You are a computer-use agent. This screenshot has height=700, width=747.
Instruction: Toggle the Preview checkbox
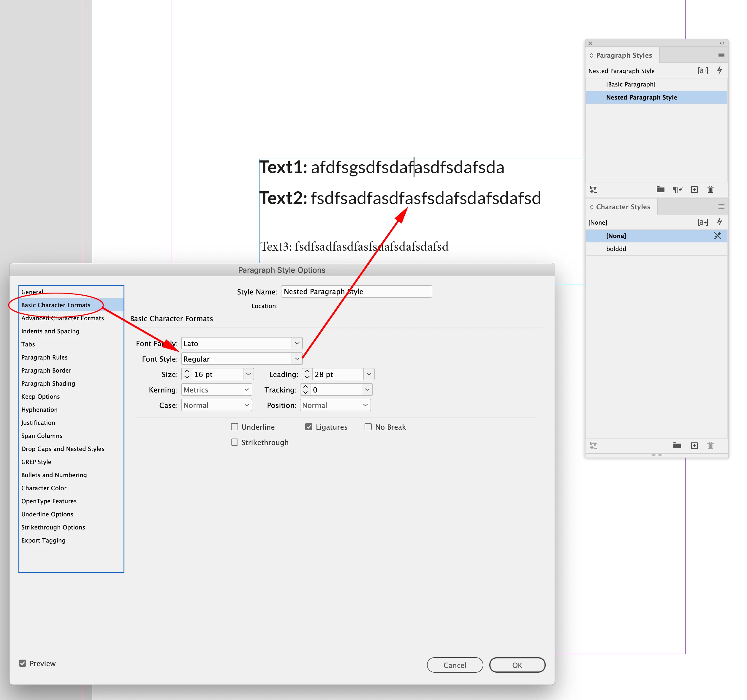(x=23, y=663)
